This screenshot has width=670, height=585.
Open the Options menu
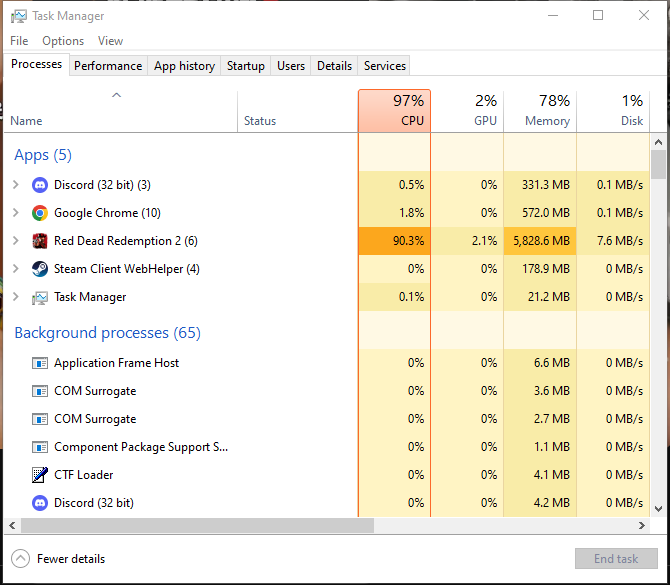pyautogui.click(x=63, y=41)
